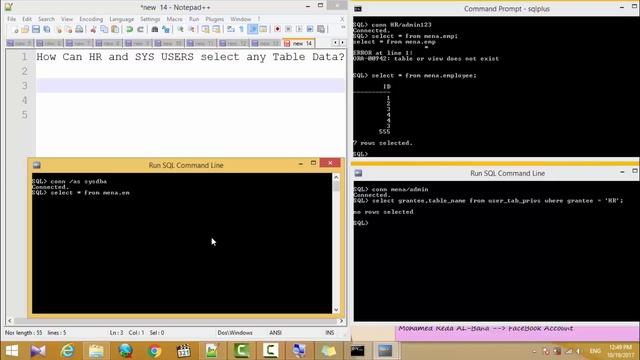640x360 pixels.
Task: Click the Save Recorded Macro icon
Action: [x=321, y=29]
